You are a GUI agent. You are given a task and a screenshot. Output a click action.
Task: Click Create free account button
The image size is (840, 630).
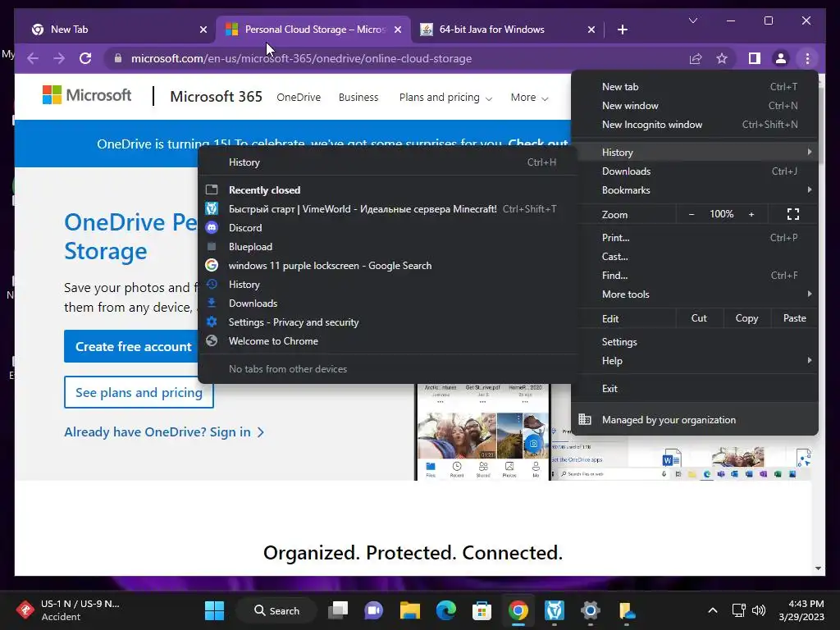133,347
